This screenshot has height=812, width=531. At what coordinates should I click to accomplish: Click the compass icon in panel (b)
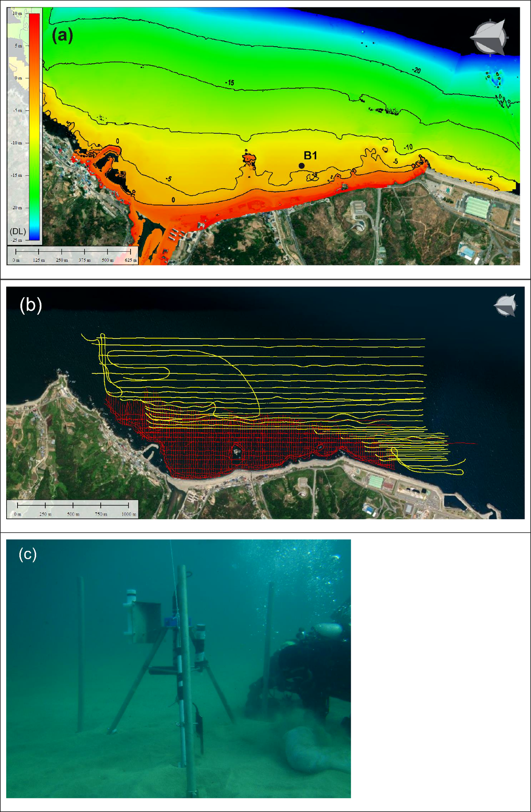(506, 305)
